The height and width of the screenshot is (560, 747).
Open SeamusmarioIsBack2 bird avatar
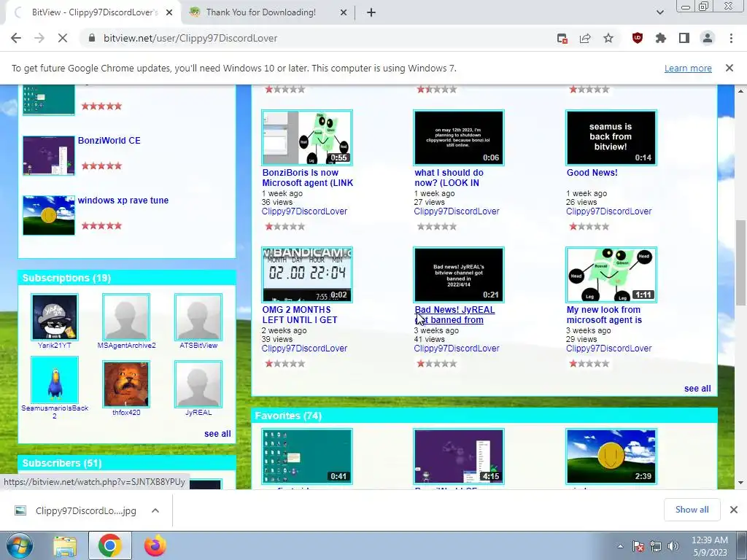(54, 380)
